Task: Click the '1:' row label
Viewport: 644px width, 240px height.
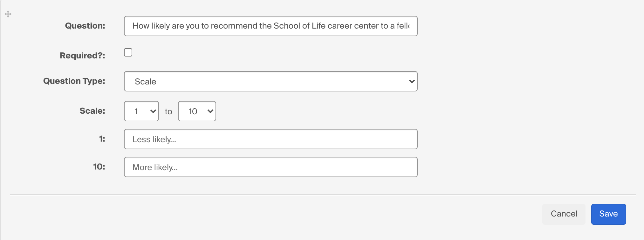Action: click(x=102, y=139)
